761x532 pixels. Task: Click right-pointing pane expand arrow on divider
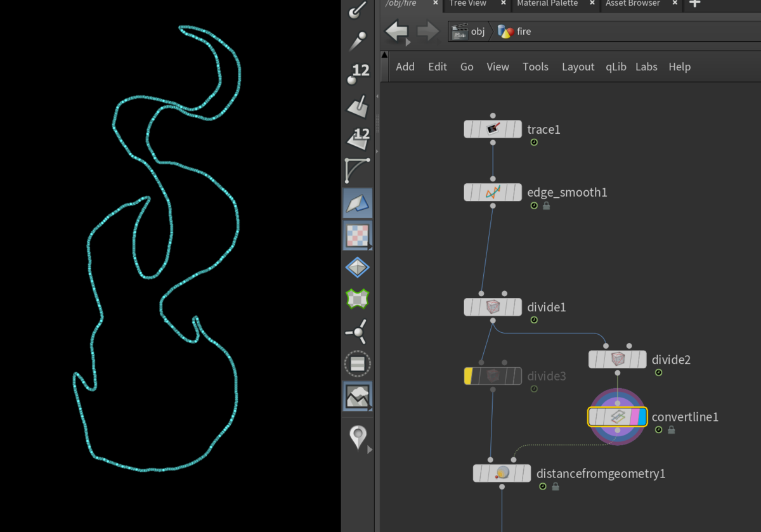(377, 152)
